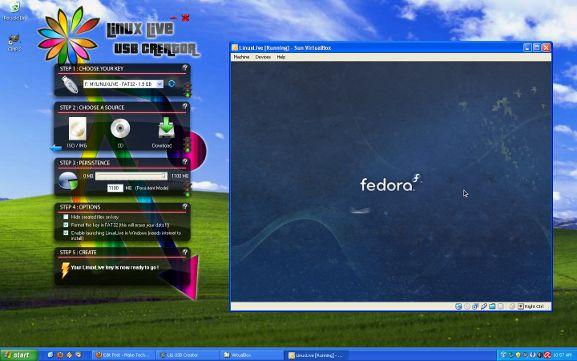Uncheck Format the key in FAT32
Screen dimensions: 577x361
pyautogui.click(x=66, y=225)
